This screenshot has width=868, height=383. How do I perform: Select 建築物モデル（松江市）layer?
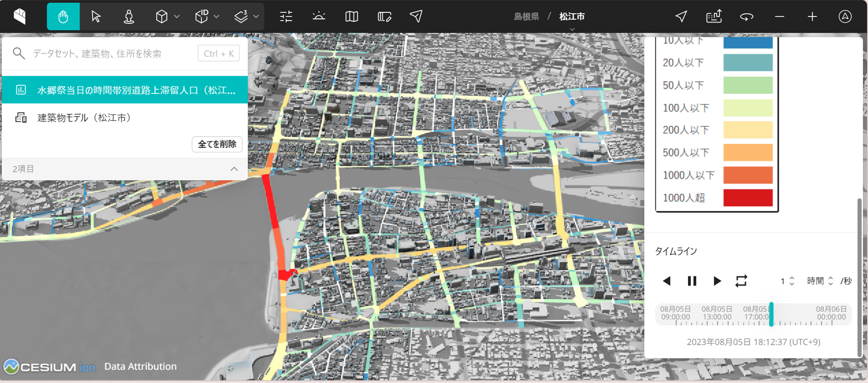[84, 118]
